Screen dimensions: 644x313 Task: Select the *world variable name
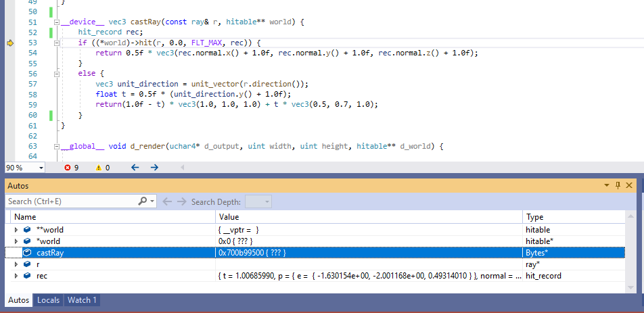[x=49, y=241]
